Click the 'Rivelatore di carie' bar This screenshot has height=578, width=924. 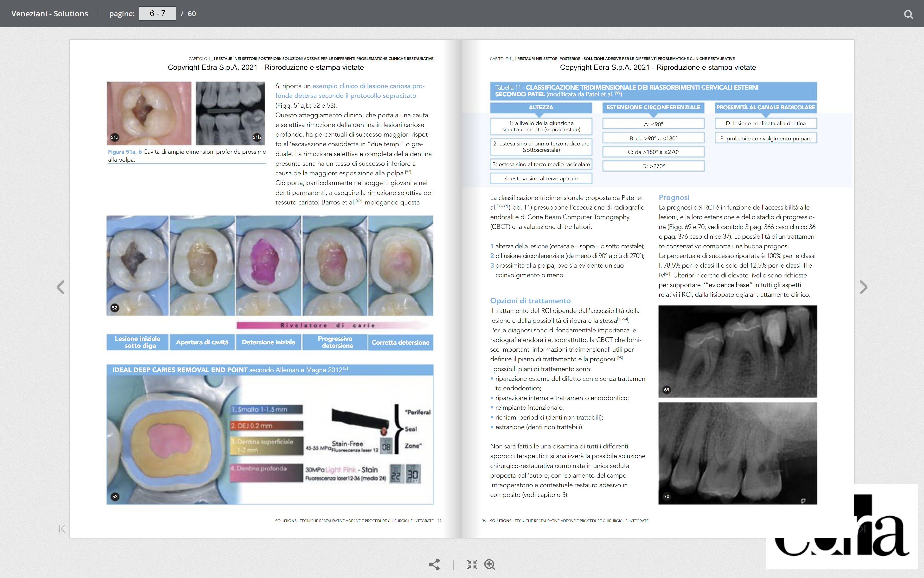[x=332, y=325]
